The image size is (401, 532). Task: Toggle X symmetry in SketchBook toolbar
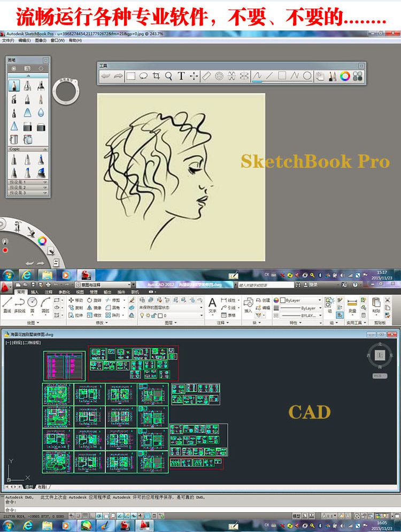point(232,76)
